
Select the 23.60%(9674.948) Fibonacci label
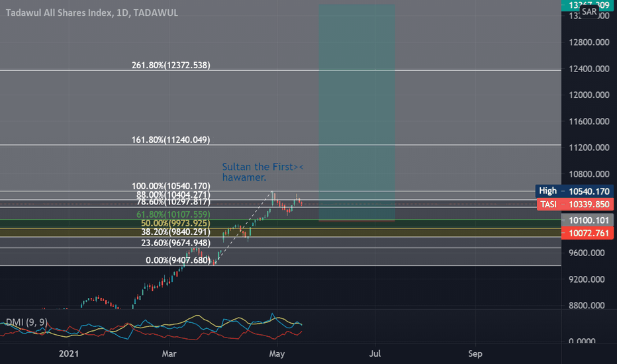click(175, 243)
